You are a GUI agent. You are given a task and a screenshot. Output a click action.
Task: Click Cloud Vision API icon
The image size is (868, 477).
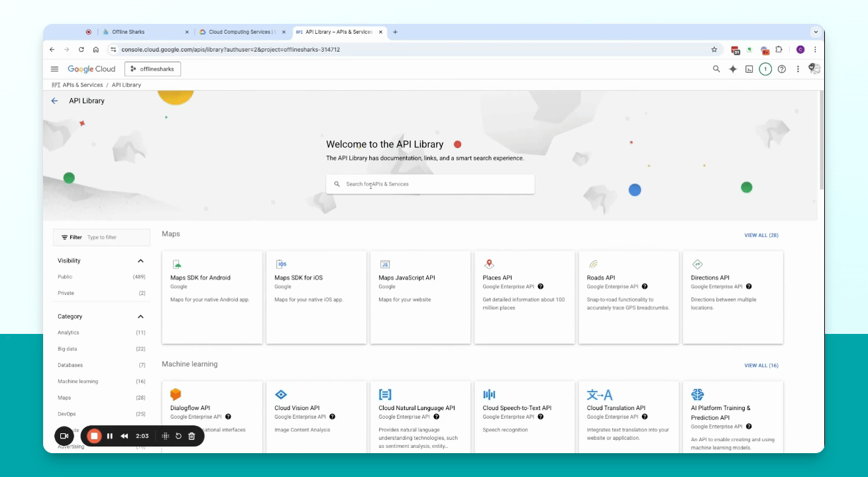point(281,395)
